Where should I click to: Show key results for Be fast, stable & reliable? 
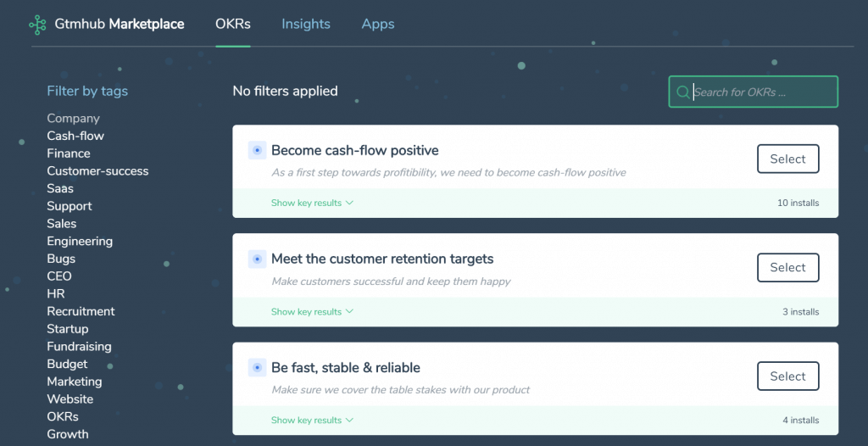pos(312,420)
